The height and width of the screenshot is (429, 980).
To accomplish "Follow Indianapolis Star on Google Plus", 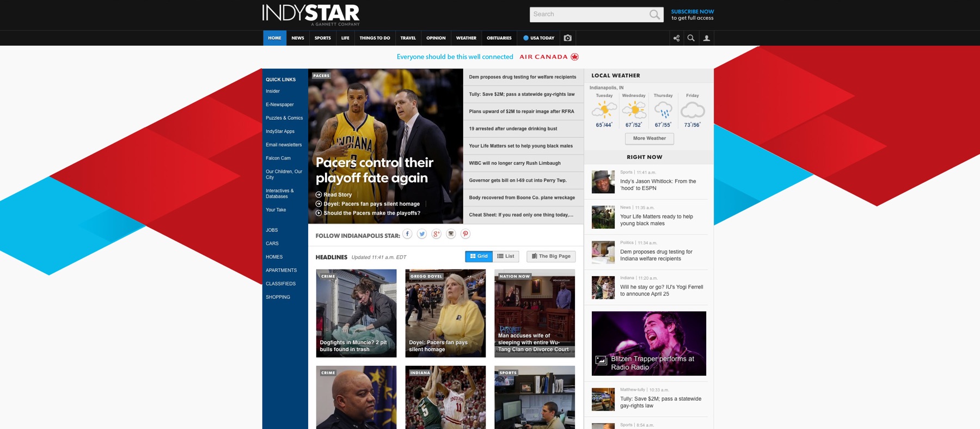I will (x=437, y=234).
